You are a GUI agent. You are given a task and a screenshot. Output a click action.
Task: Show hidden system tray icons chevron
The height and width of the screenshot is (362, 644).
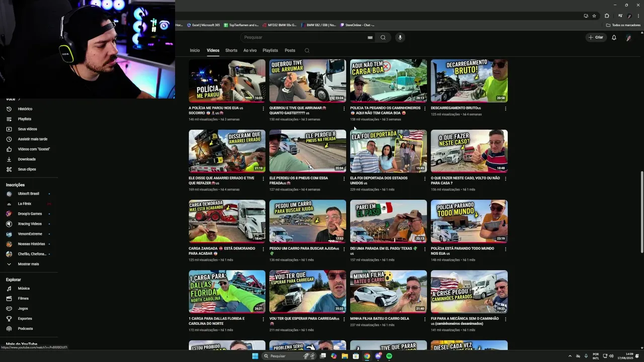(x=570, y=356)
